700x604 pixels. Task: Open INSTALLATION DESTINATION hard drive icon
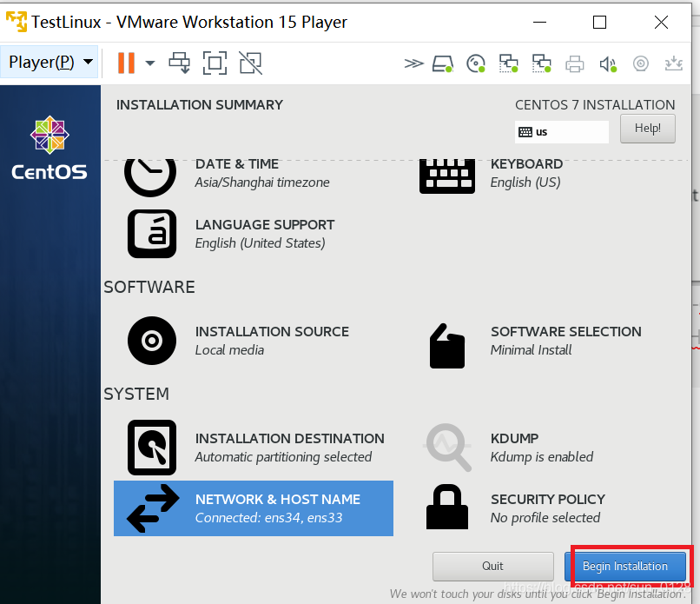(x=152, y=448)
